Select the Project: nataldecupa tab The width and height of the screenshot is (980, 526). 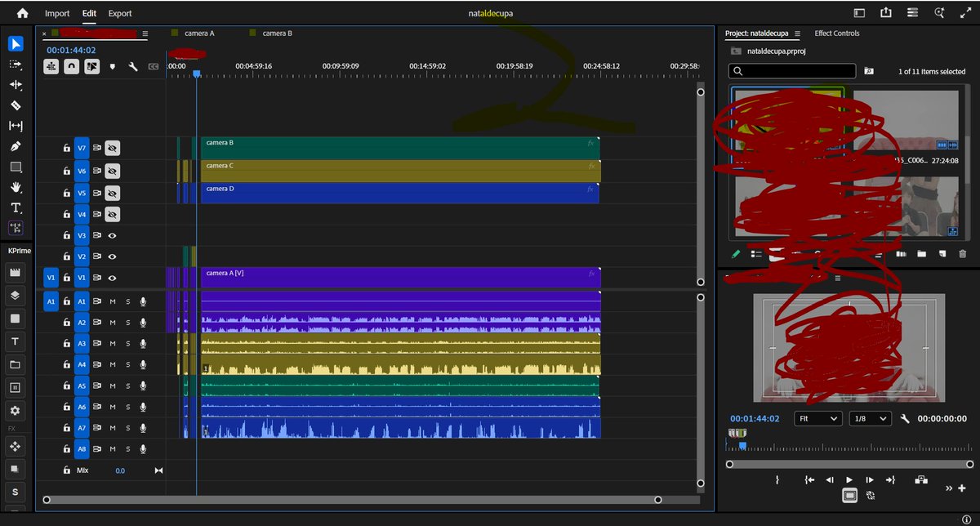pos(756,33)
